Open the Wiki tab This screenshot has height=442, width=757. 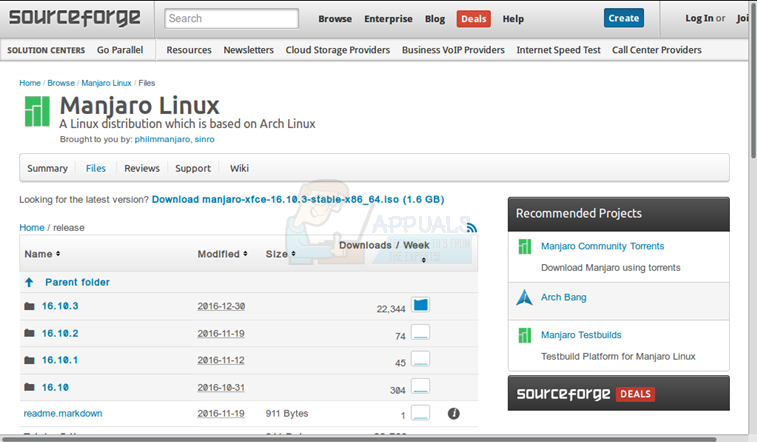[x=239, y=168]
